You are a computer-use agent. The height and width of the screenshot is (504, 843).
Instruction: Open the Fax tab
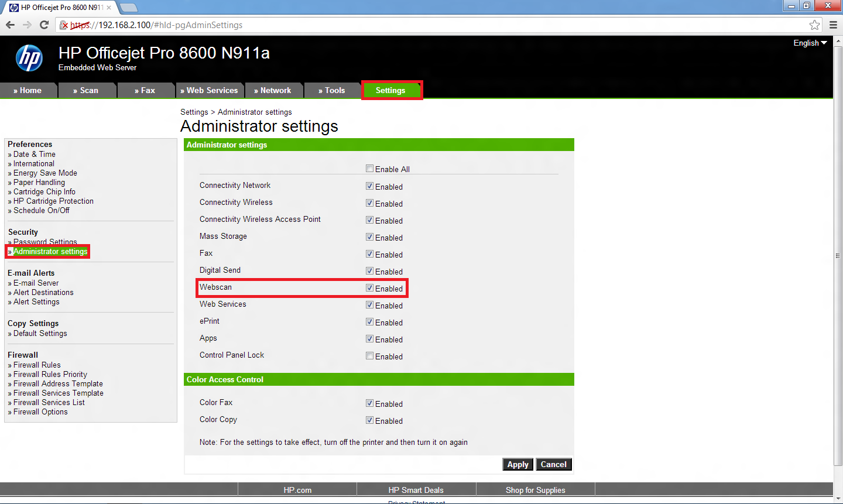pos(146,90)
